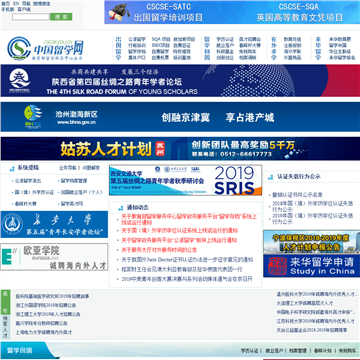The height and width of the screenshot is (360, 360).
Task: Open SQA项目 in the navigation menu
Action: point(161,39)
